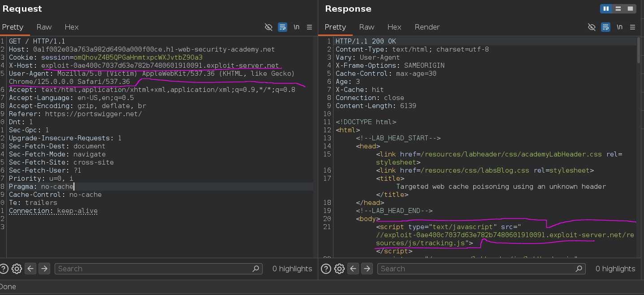Switch to Response Pretty tab
The height and width of the screenshot is (295, 644).
335,27
